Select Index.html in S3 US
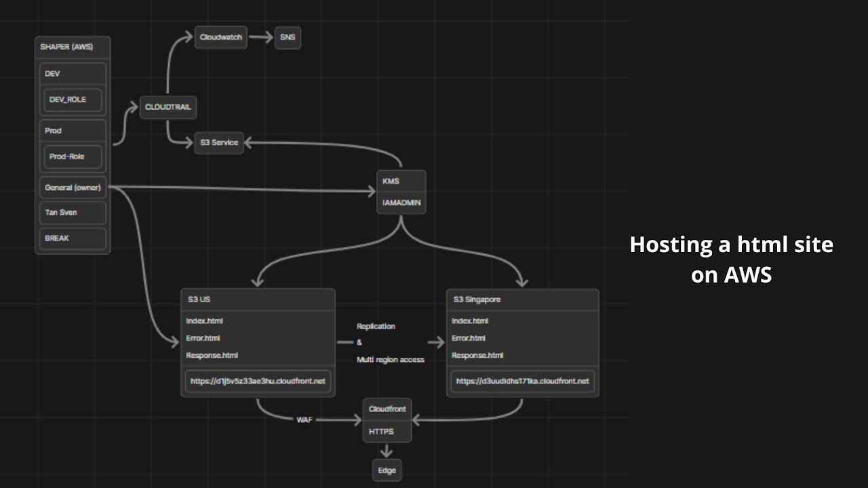868x488 pixels. click(204, 321)
